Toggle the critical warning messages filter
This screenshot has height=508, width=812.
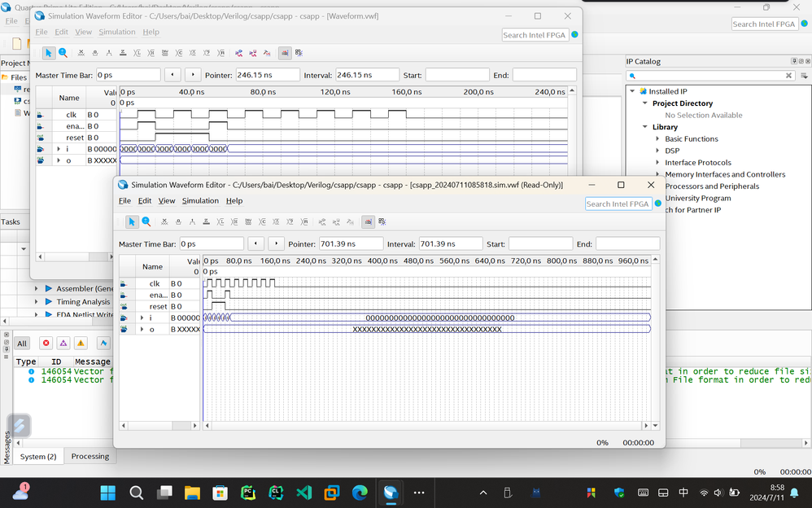click(63, 344)
